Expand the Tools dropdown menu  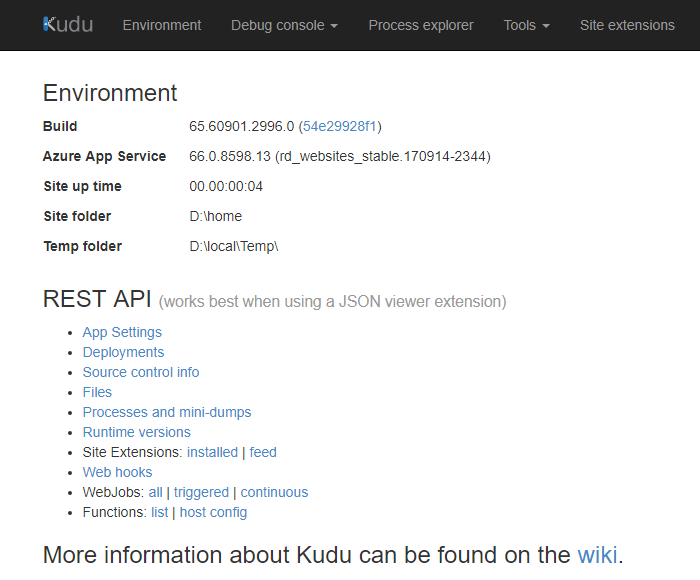pos(526,25)
